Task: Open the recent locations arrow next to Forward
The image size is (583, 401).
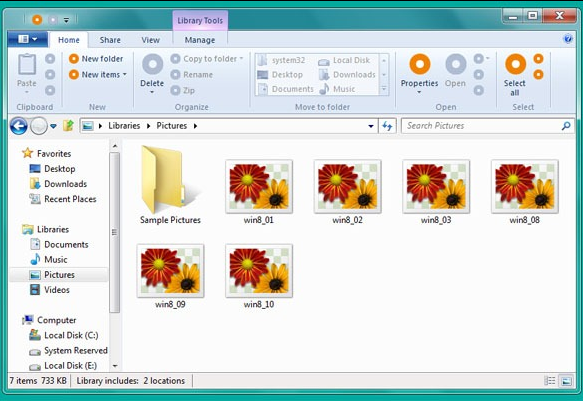Action: point(53,126)
